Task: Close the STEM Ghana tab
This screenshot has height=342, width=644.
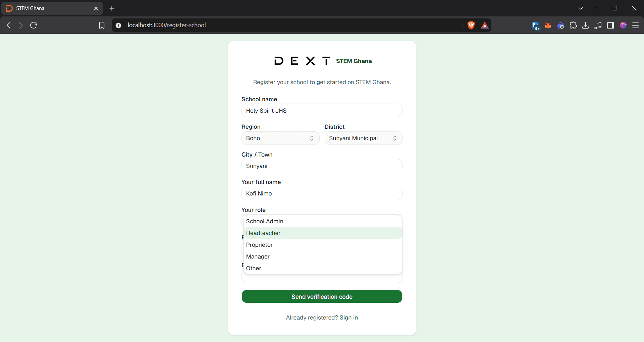Action: pyautogui.click(x=96, y=8)
